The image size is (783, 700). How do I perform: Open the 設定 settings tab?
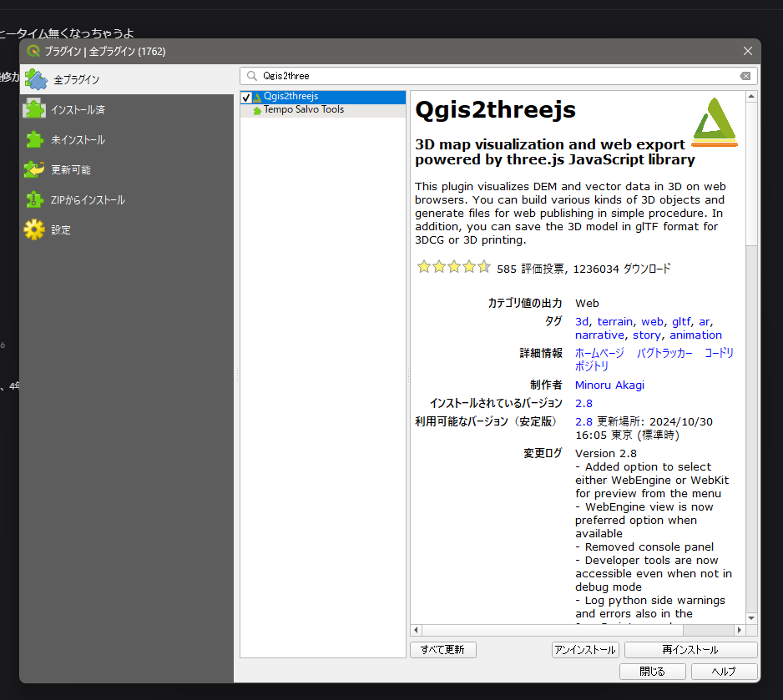click(126, 229)
